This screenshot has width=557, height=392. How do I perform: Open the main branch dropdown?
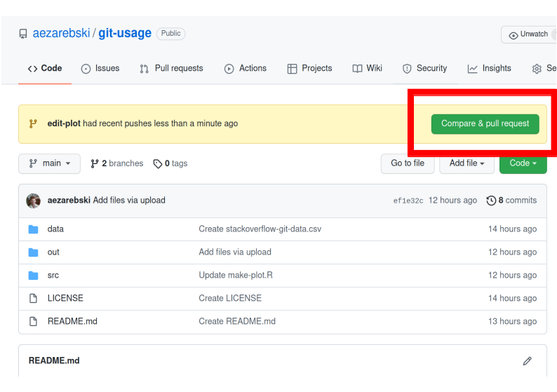coord(49,163)
